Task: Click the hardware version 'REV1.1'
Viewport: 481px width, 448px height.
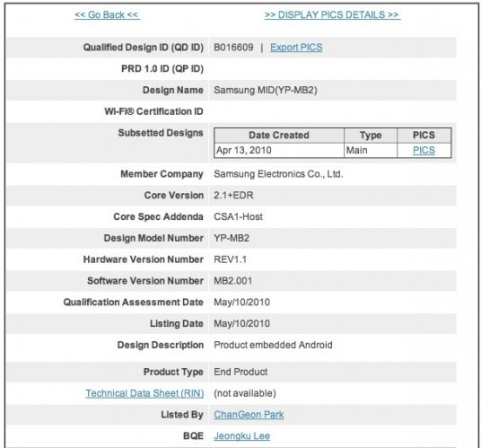Action: click(230, 259)
